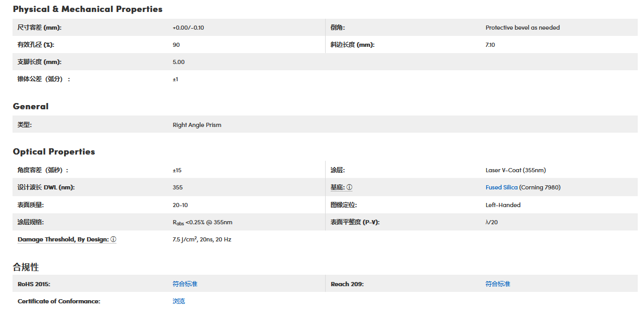Click the 7.5 J/cm² damage threshold value
The height and width of the screenshot is (320, 644).
(202, 239)
